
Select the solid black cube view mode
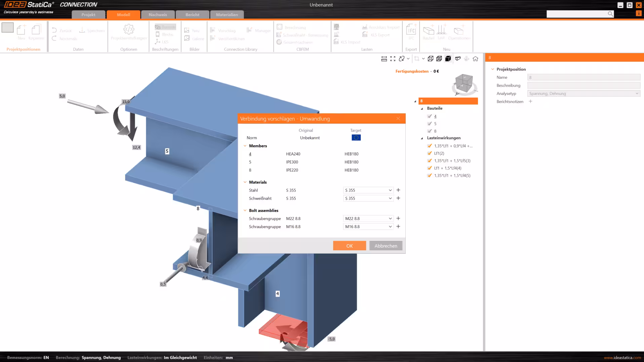[x=448, y=59]
